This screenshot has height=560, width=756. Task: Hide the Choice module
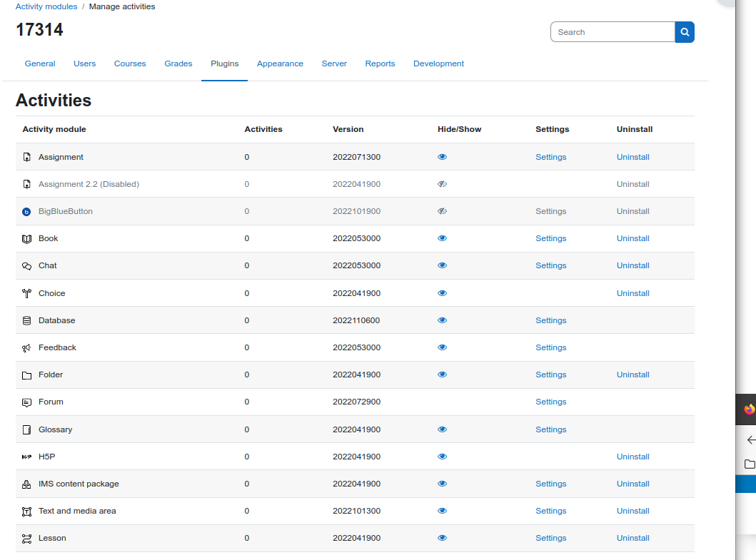click(x=442, y=293)
